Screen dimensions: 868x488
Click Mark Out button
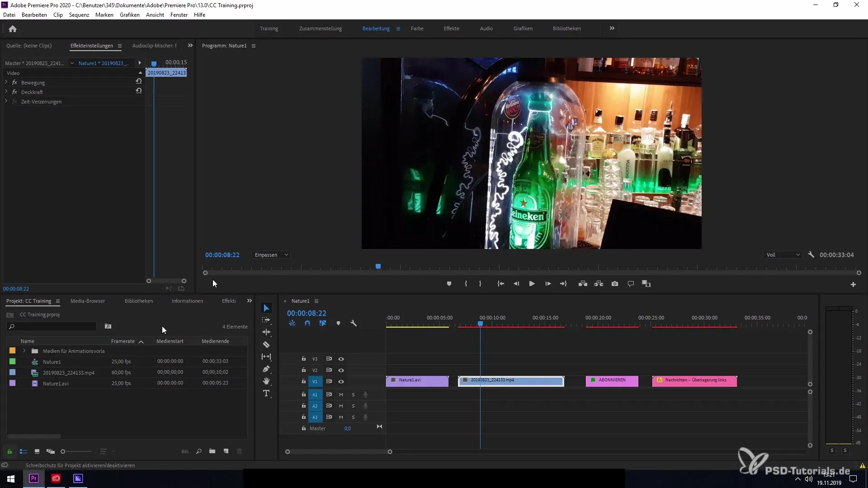point(480,284)
